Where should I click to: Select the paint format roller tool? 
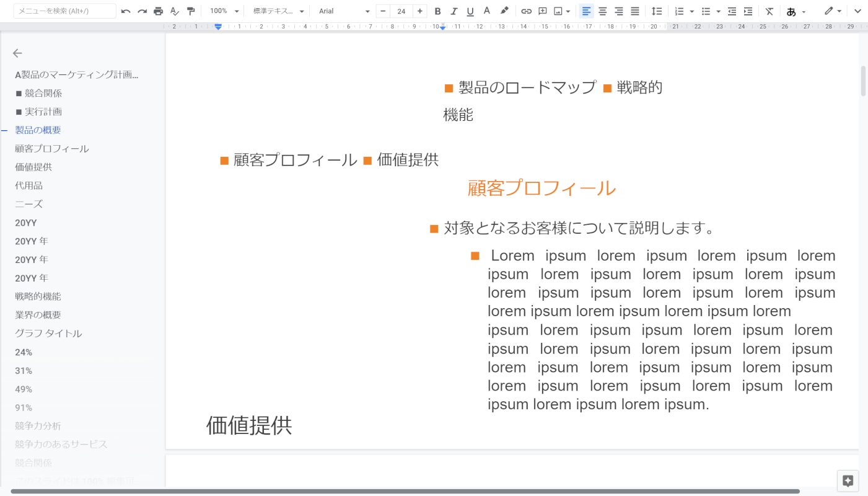[x=191, y=11]
